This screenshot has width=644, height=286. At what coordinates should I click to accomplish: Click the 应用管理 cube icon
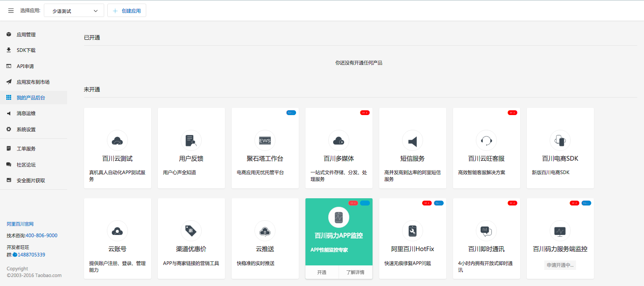tap(8, 34)
